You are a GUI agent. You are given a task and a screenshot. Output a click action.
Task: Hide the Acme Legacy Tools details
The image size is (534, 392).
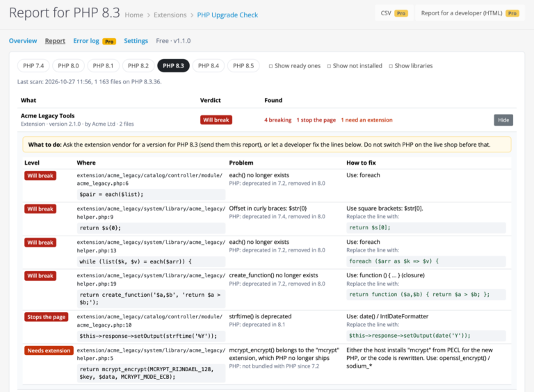503,120
